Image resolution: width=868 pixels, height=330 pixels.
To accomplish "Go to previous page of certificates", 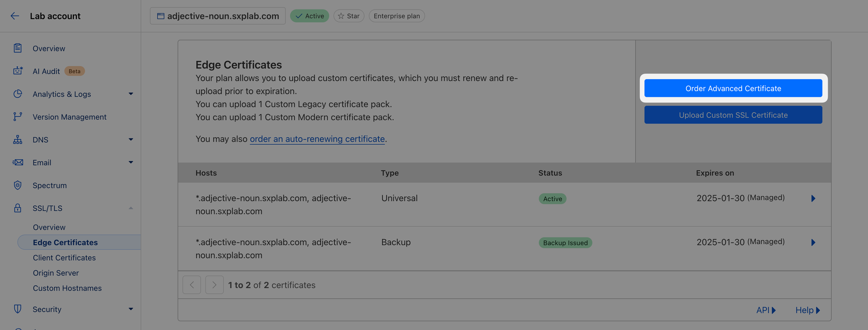I will click(x=192, y=285).
